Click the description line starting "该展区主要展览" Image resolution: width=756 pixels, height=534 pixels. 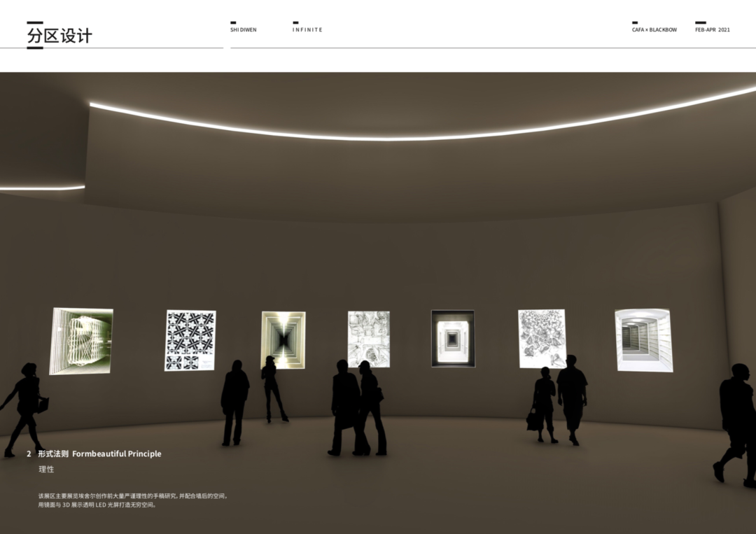[132, 496]
